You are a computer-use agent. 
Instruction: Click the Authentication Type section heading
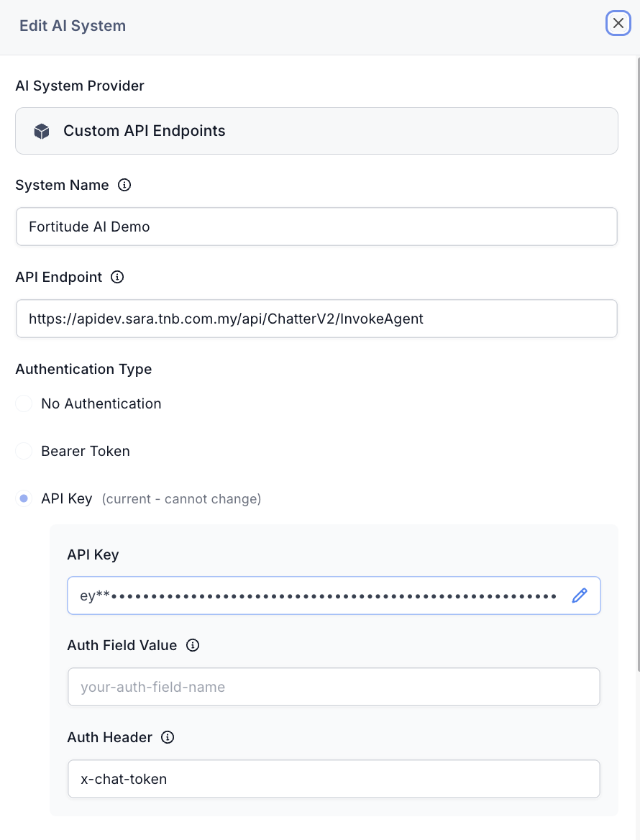pyautogui.click(x=83, y=369)
